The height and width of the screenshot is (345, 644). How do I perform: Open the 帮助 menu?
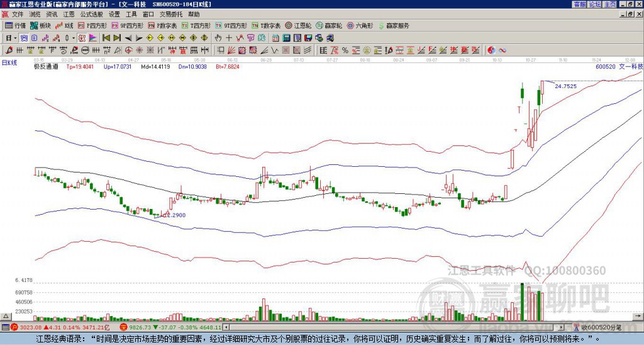(x=194, y=14)
